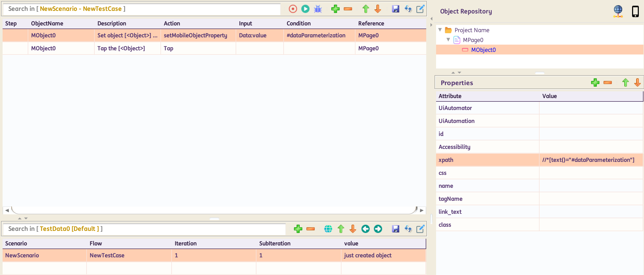Run the test case with play icon
Image resolution: width=644 pixels, height=275 pixels.
coord(305,9)
